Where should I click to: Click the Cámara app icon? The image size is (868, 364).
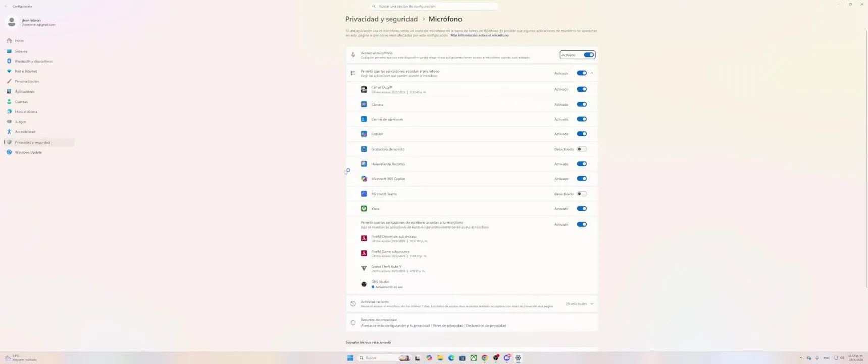(364, 104)
